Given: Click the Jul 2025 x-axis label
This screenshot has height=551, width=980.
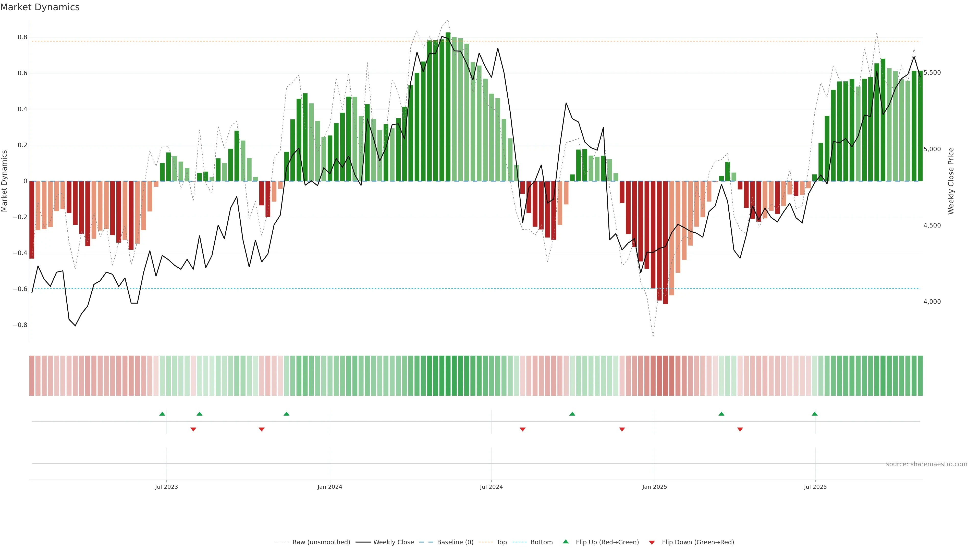Looking at the screenshot, I should pyautogui.click(x=815, y=487).
